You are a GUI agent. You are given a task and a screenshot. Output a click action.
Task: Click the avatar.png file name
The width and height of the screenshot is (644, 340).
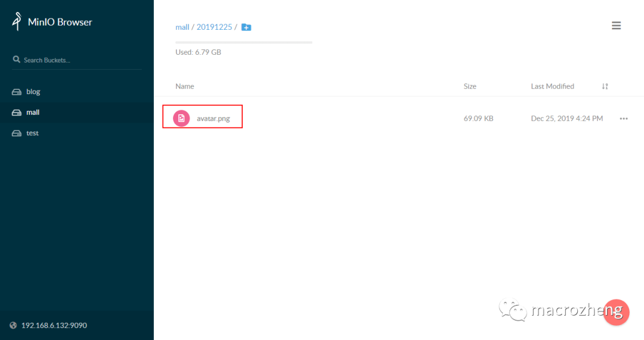click(213, 118)
